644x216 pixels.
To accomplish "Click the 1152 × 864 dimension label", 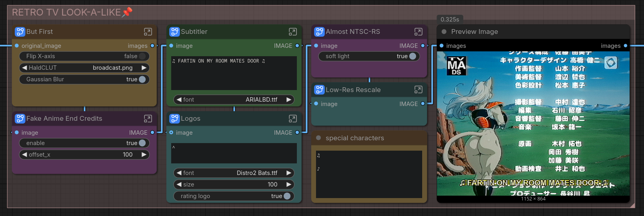I will 533,199.
